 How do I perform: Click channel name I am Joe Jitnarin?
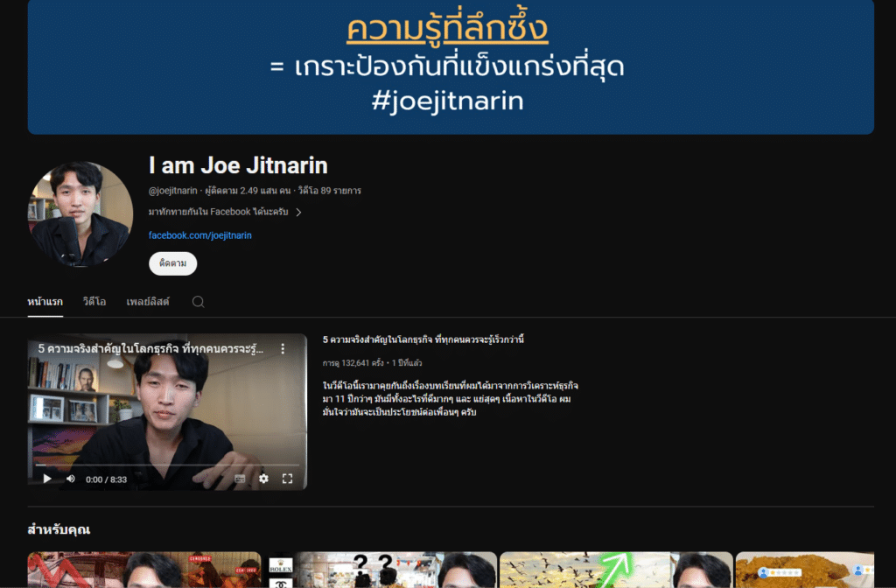[x=238, y=165]
